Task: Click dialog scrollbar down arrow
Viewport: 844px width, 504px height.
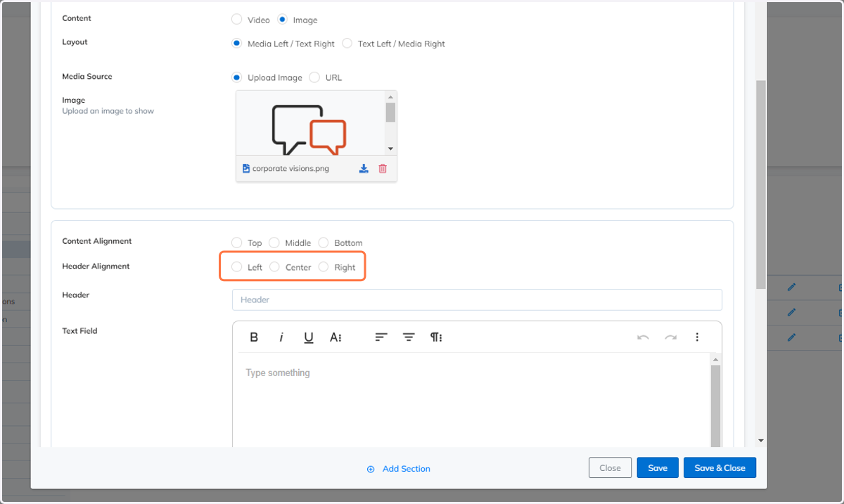Action: (x=761, y=441)
